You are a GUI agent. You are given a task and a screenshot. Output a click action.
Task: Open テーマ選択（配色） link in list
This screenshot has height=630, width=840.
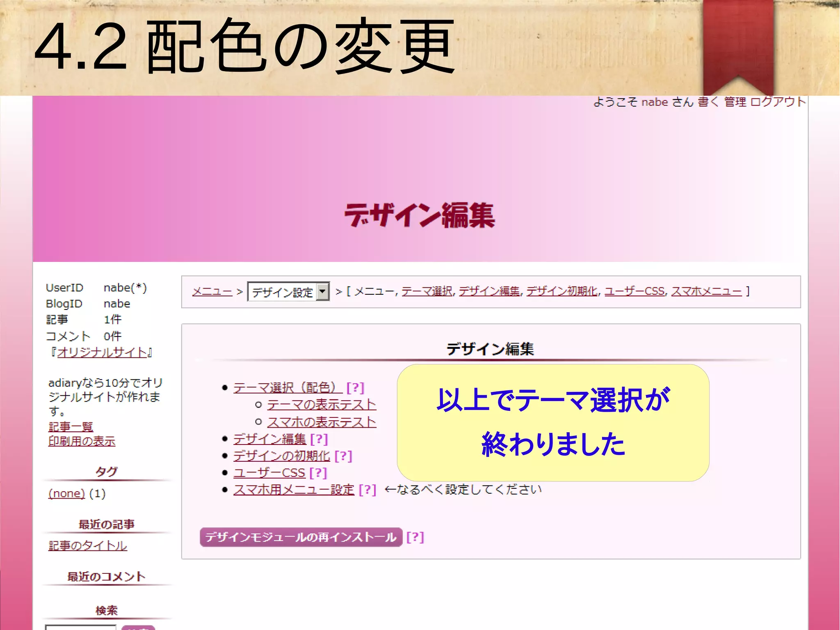[287, 387]
